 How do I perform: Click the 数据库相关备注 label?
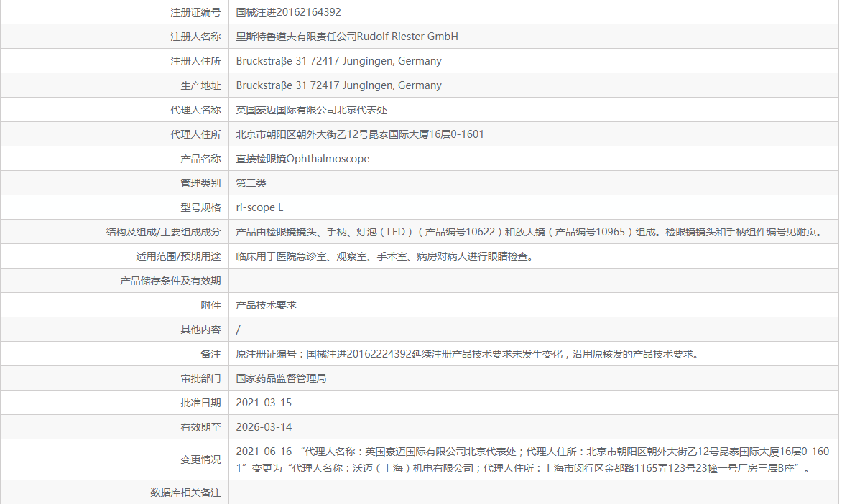click(185, 493)
